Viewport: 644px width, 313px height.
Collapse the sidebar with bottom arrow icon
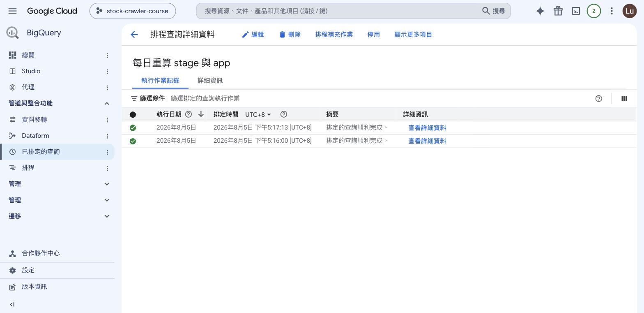pos(12,304)
